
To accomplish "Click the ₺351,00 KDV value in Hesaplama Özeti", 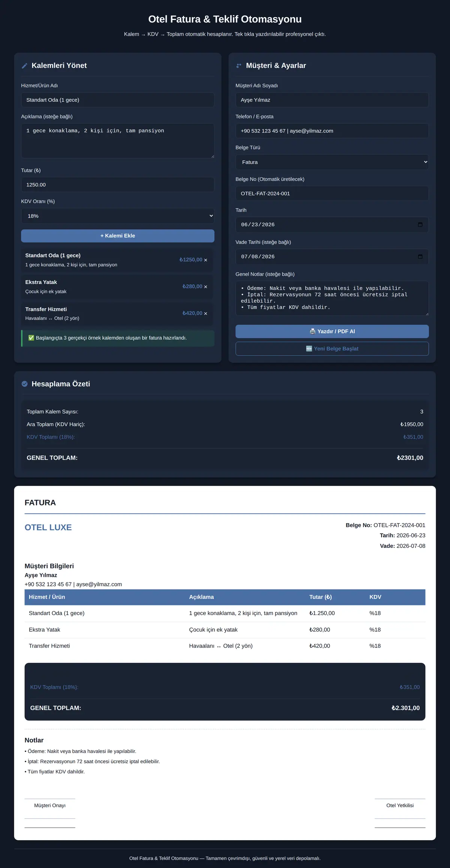I will [413, 437].
